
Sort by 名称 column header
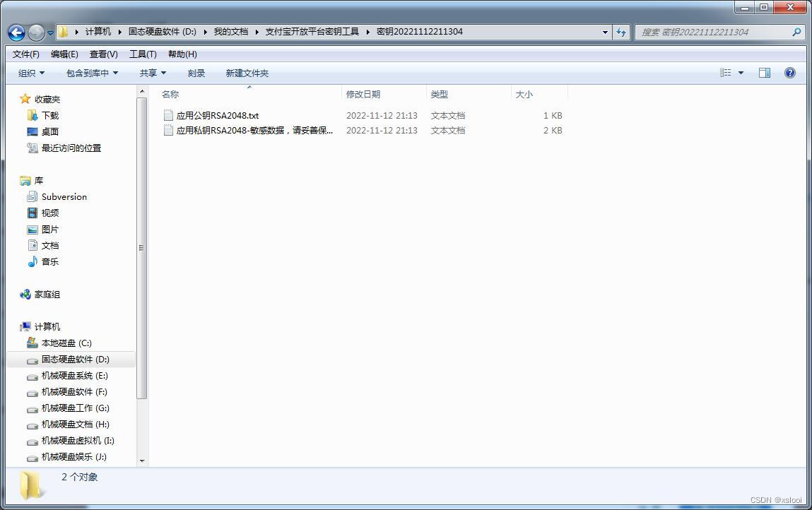[170, 94]
